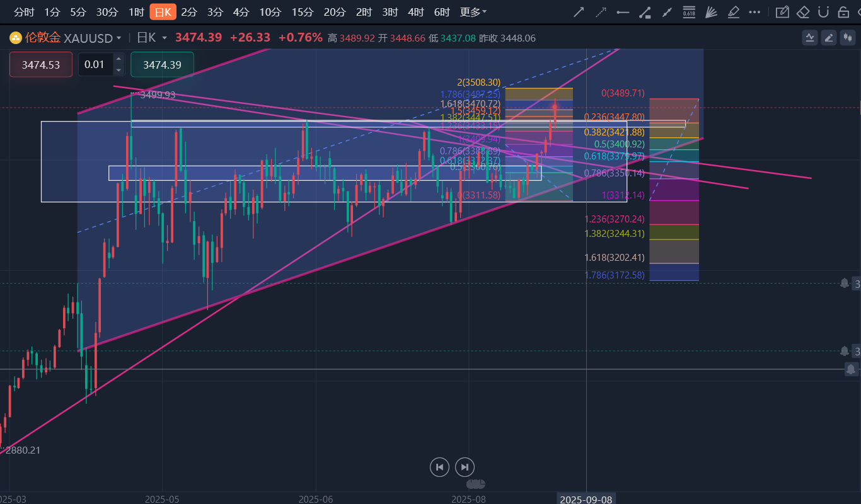The height and width of the screenshot is (504, 861).
Task: Switch to the 1时 timeframe tab
Action: 136,12
